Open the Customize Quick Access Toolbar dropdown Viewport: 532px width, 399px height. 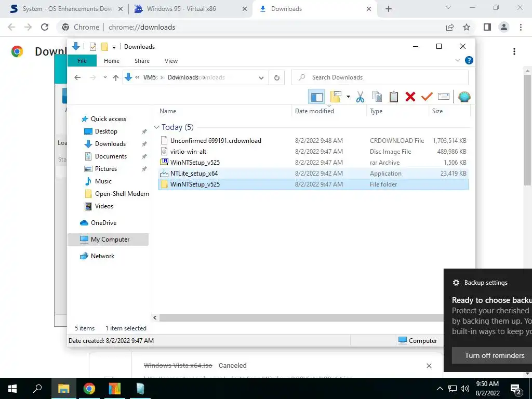click(114, 47)
